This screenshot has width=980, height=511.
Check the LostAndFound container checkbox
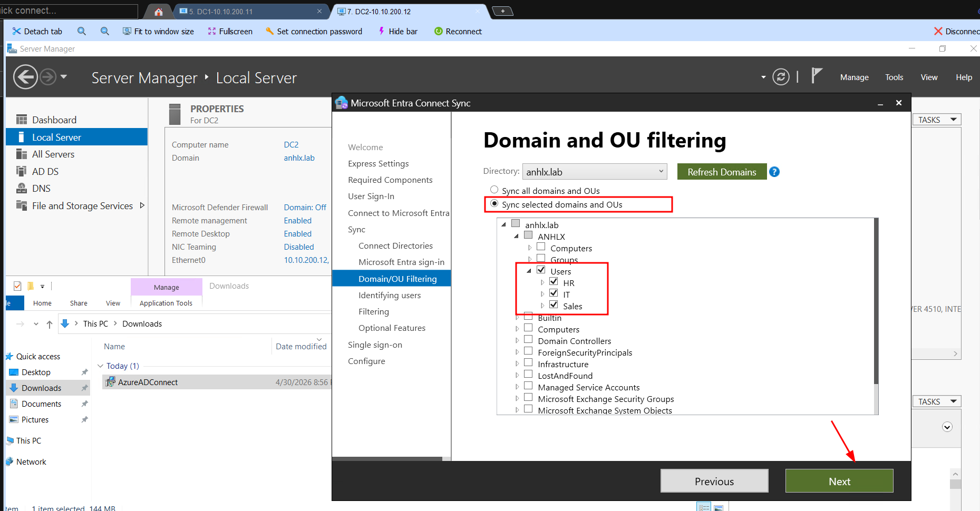[x=528, y=374]
